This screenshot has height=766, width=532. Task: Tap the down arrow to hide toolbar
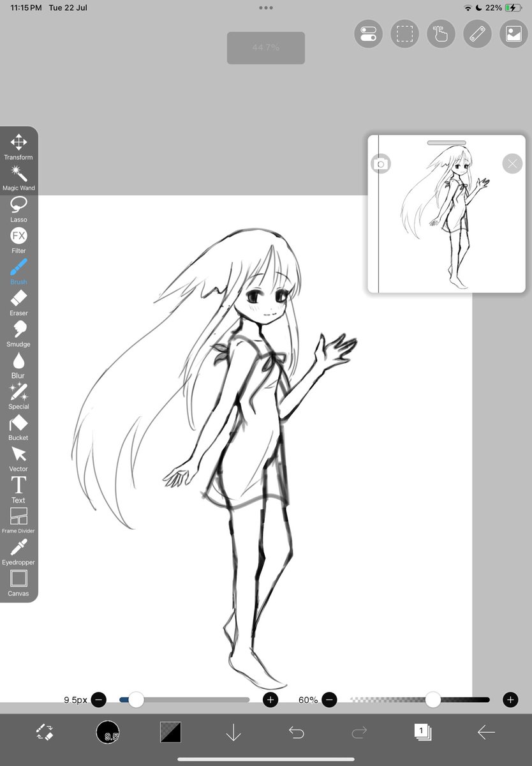click(233, 732)
